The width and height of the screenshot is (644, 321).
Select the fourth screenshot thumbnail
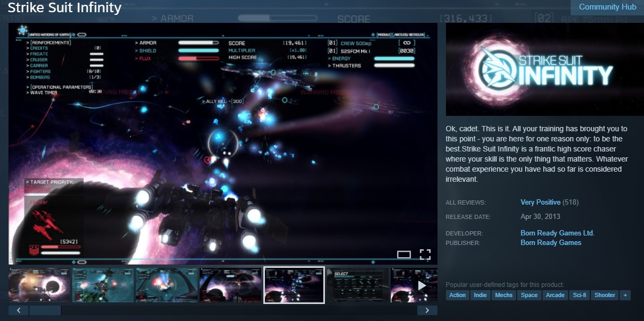point(230,285)
